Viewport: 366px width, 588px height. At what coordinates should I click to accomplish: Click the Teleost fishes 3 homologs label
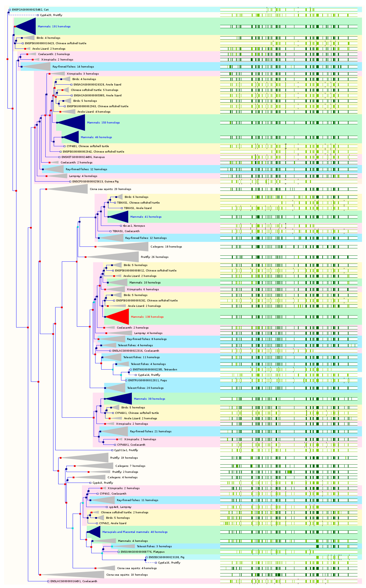point(154,546)
